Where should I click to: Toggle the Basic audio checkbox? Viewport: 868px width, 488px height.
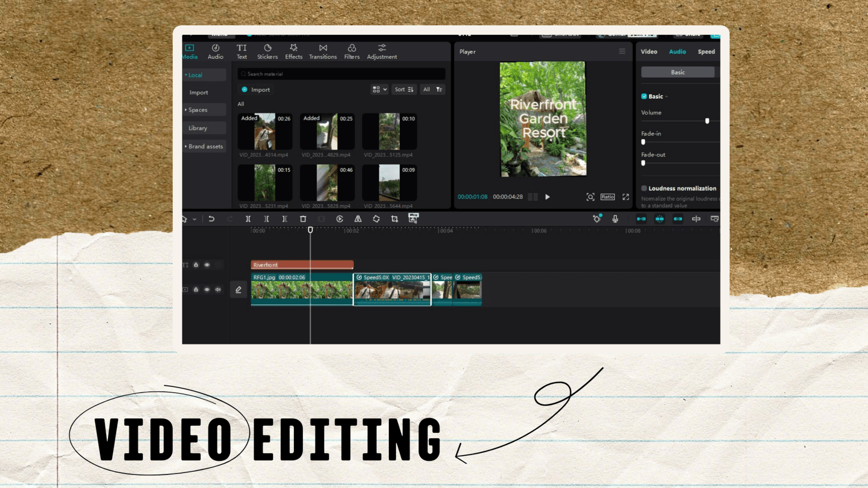click(644, 96)
